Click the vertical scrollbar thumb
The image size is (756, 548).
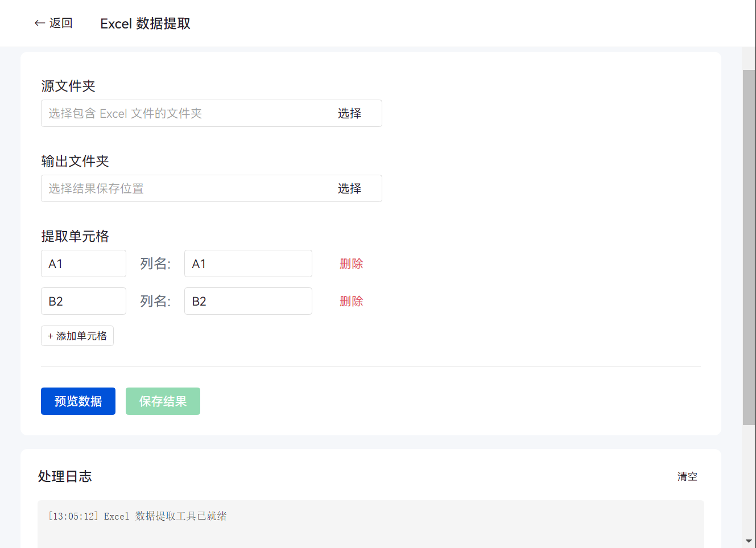tap(749, 248)
